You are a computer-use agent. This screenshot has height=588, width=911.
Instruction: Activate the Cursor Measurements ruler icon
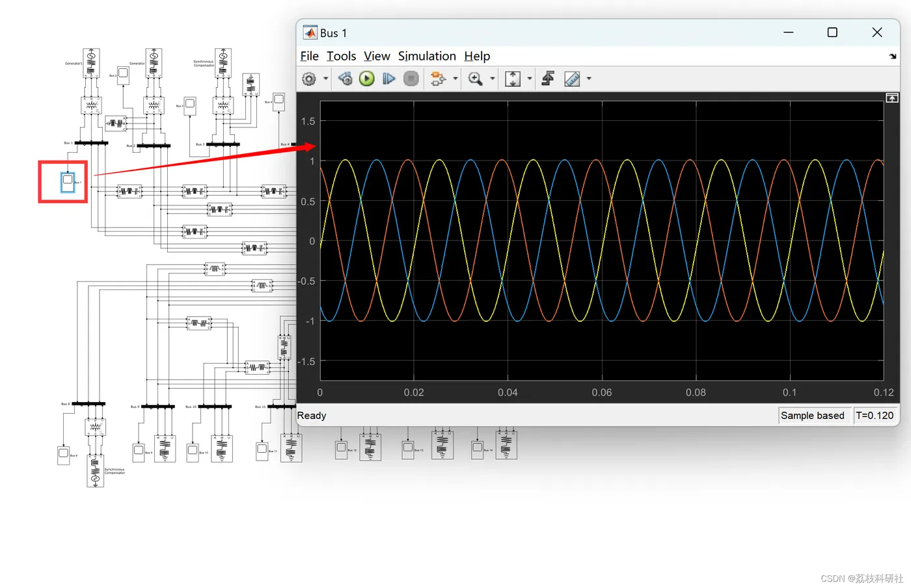(572, 79)
